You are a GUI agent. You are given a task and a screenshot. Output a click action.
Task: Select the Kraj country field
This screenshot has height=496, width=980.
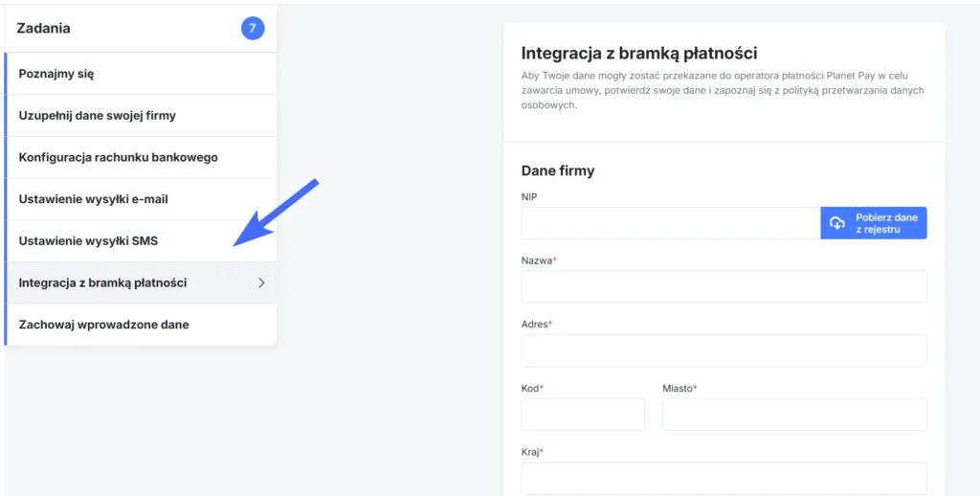(724, 478)
